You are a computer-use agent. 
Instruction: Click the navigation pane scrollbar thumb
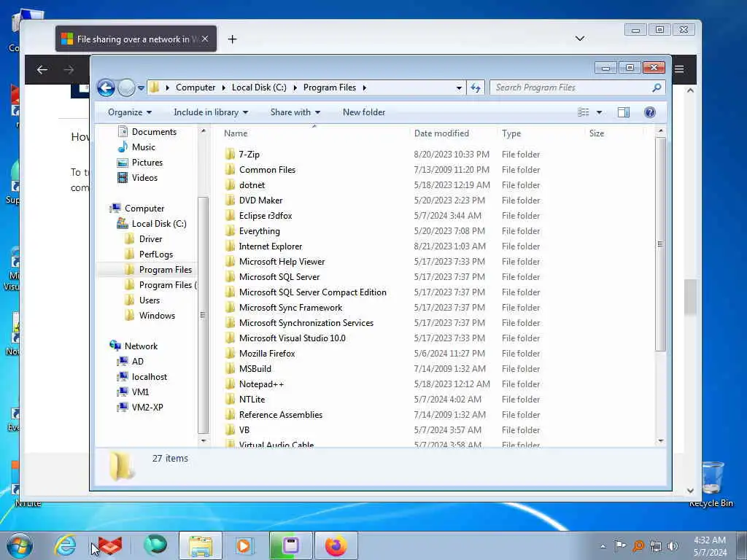[x=203, y=315]
